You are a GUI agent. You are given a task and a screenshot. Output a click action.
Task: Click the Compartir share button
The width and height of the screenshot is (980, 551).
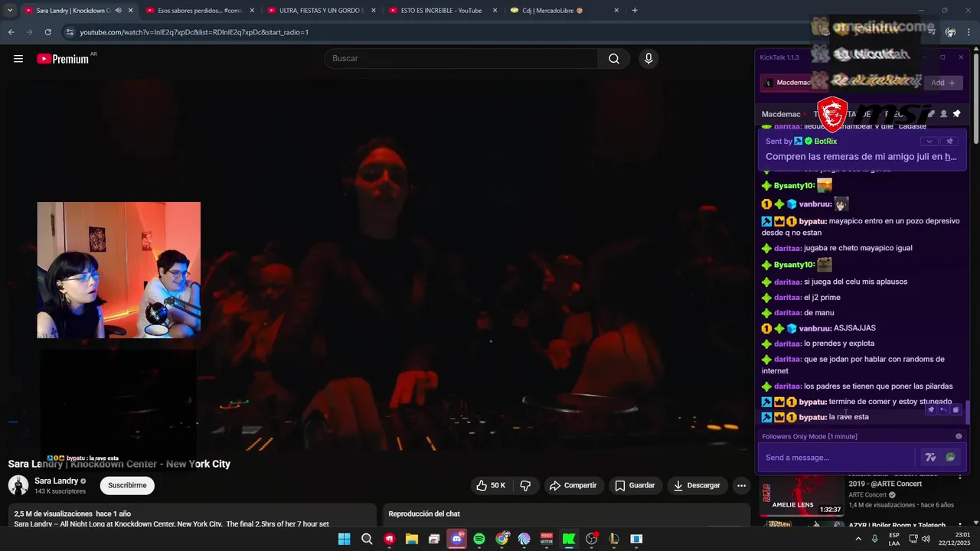(x=574, y=485)
